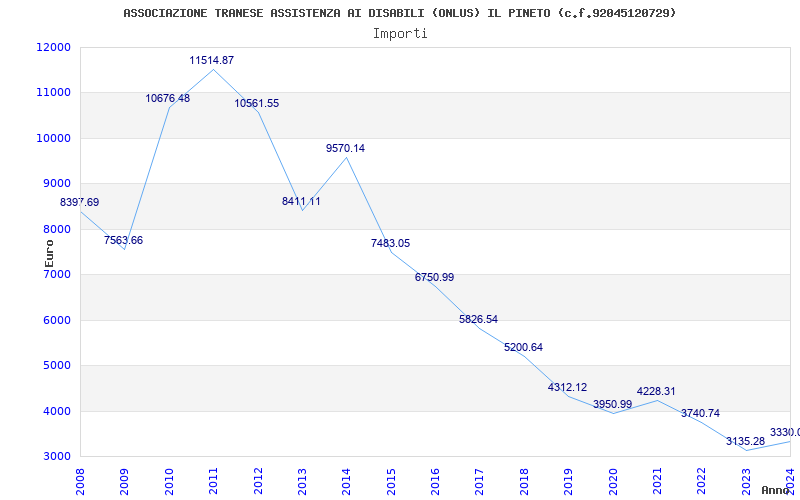Click x-axis year 2022

702,481
